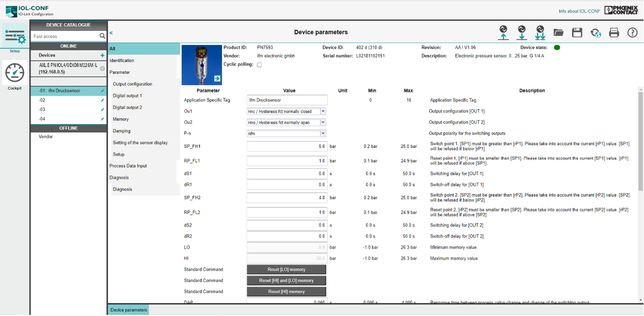Toggle the AXL E PN IOL4 device status circle

click(102, 69)
